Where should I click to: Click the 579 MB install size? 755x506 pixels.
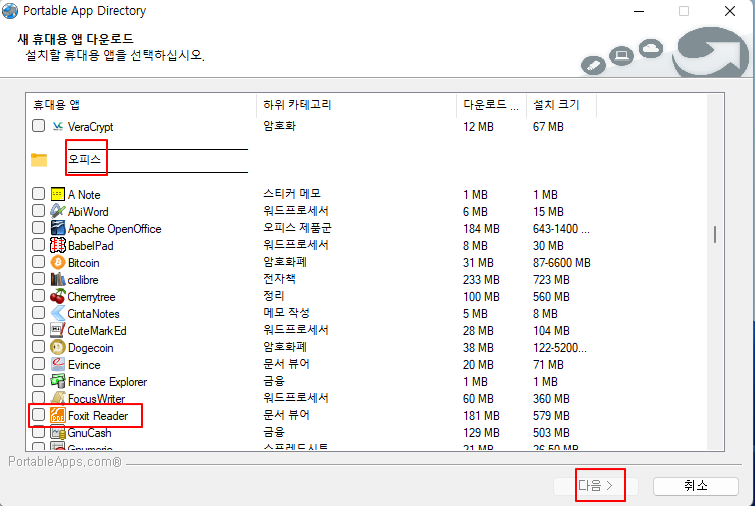click(551, 415)
